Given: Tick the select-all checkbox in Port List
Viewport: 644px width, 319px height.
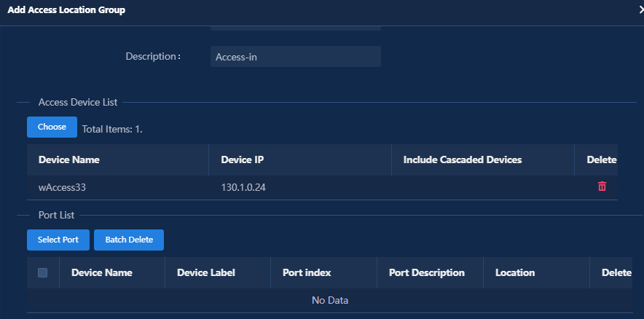Looking at the screenshot, I should [x=42, y=272].
